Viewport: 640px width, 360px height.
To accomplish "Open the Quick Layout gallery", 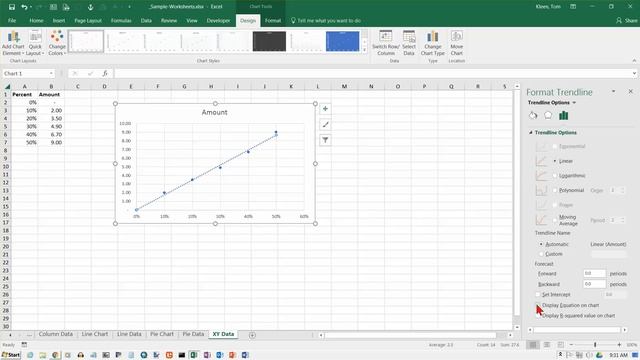I will (x=35, y=43).
